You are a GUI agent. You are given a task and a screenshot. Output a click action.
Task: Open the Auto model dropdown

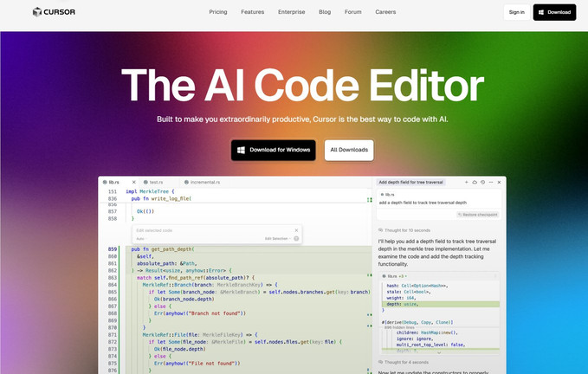(x=140, y=238)
